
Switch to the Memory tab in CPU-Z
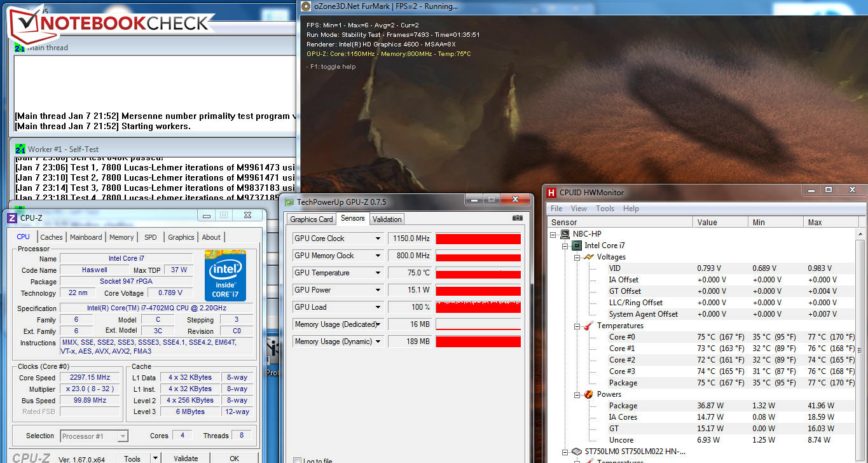click(121, 237)
